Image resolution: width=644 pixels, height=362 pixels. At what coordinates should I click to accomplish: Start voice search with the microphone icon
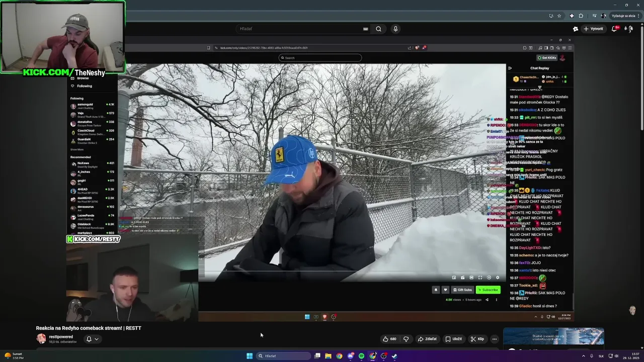pyautogui.click(x=395, y=29)
